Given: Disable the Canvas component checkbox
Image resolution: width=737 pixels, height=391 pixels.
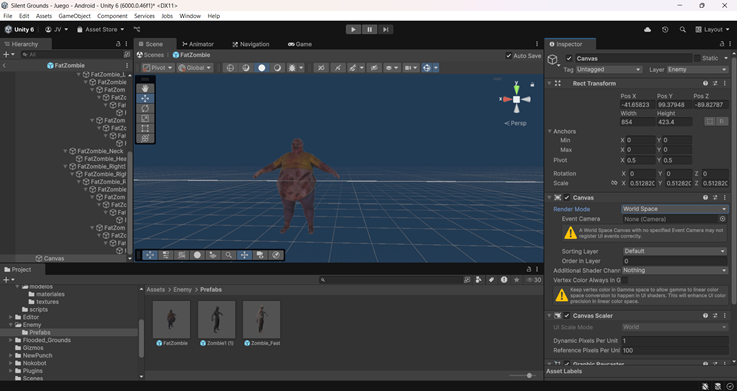Looking at the screenshot, I should 567,197.
